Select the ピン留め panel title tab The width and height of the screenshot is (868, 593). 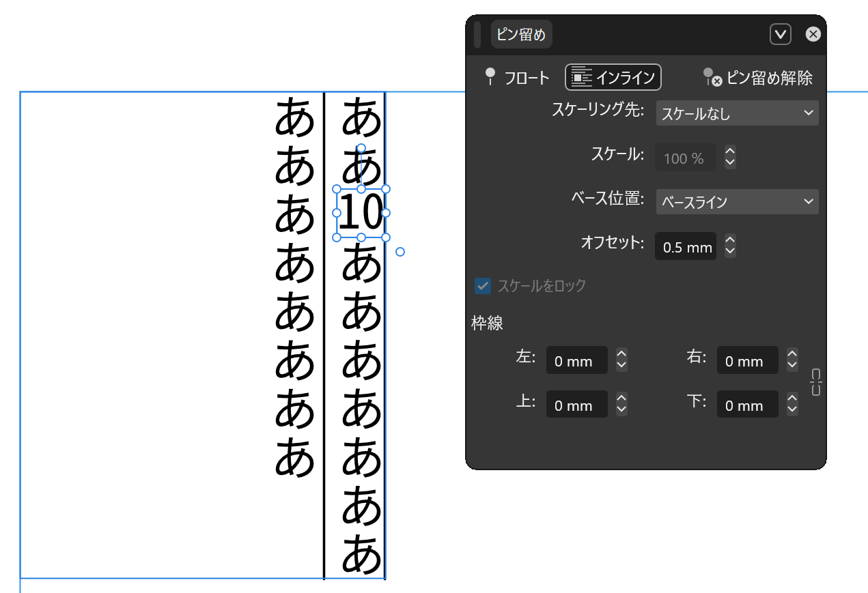click(x=521, y=33)
